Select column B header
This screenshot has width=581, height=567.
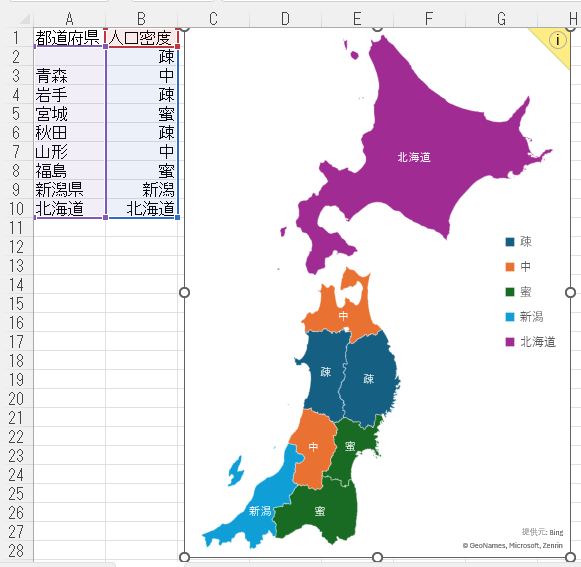141,19
